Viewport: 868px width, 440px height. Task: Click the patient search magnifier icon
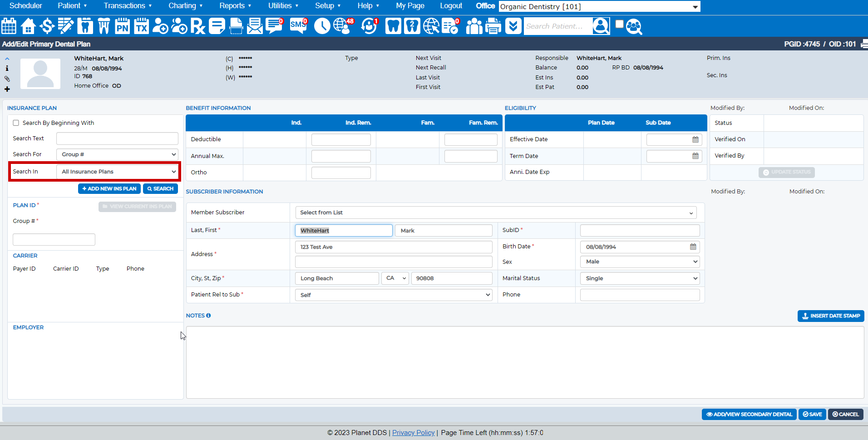coord(601,26)
